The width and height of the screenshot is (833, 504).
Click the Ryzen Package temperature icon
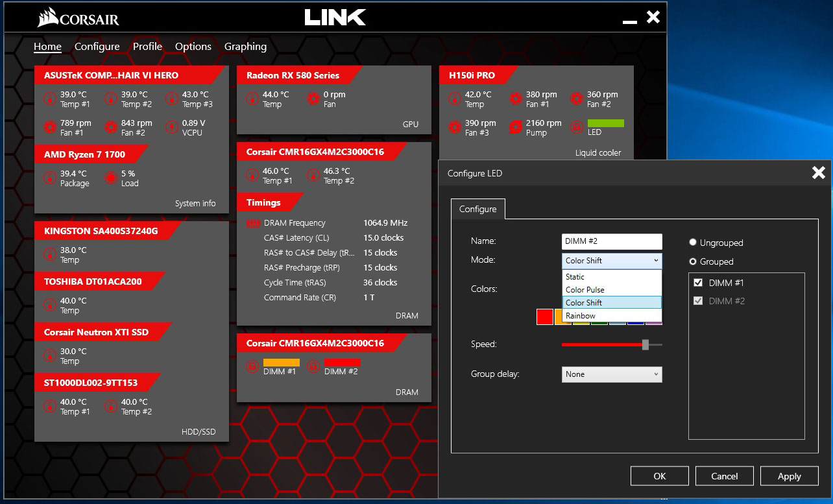(x=50, y=178)
